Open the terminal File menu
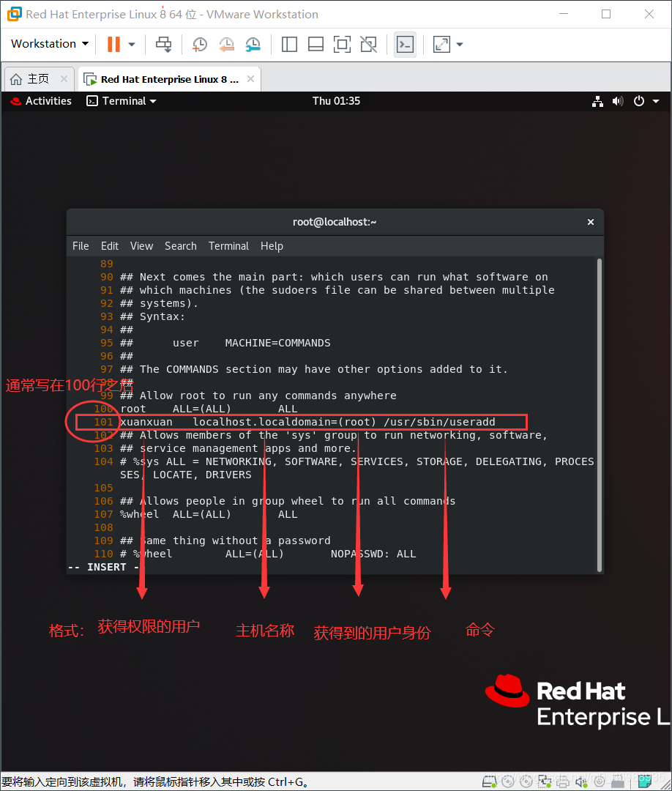Image resolution: width=672 pixels, height=791 pixels. coord(81,246)
